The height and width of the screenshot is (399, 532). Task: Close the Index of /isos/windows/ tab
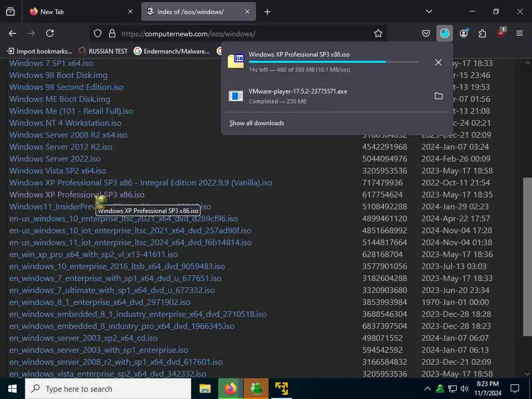click(x=247, y=12)
